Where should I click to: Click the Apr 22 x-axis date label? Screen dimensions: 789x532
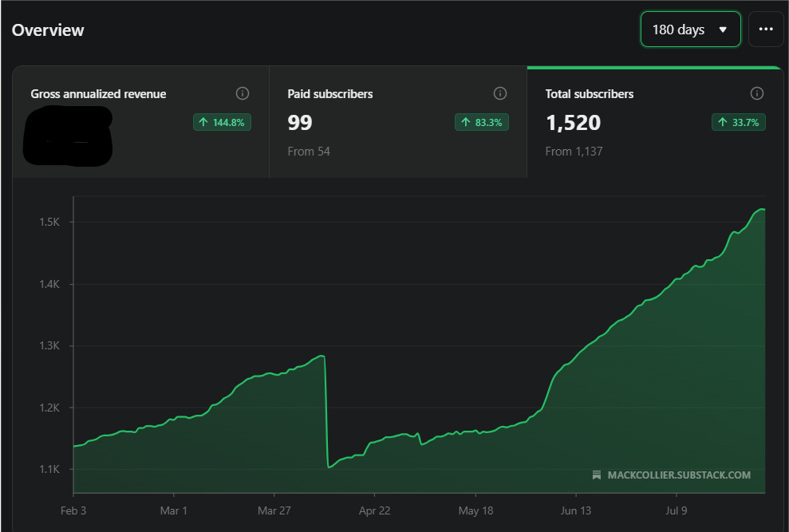tap(374, 510)
